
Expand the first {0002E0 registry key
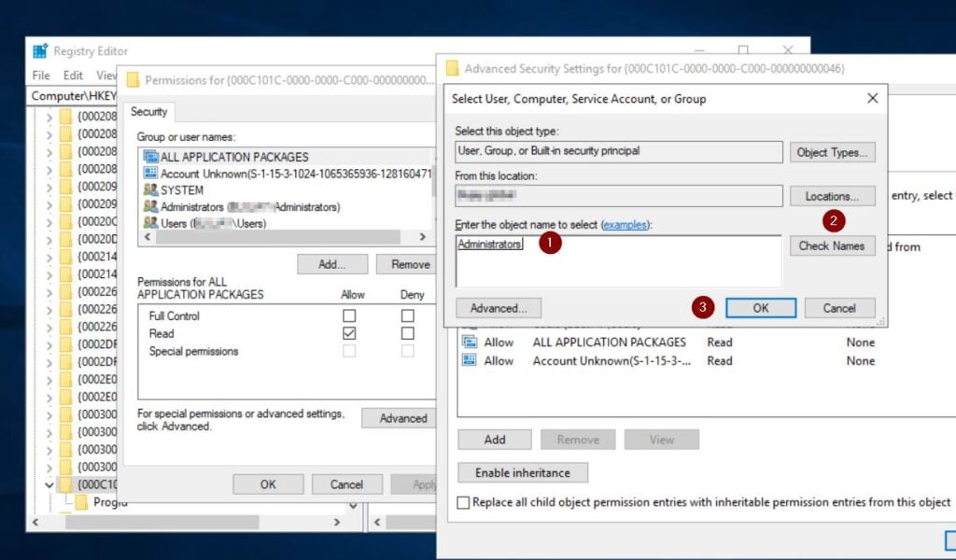pos(49,380)
